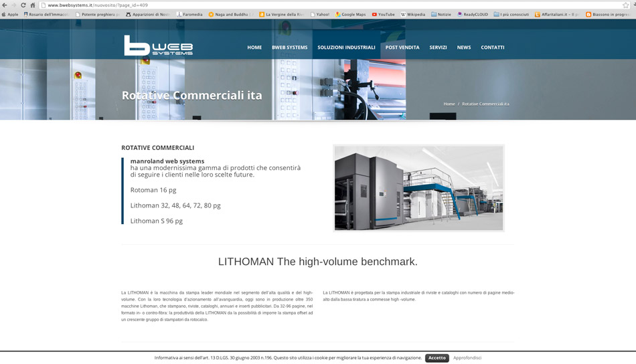Open the Notizie bookmarks folder
Image resolution: width=636 pixels, height=364 pixels.
click(441, 14)
